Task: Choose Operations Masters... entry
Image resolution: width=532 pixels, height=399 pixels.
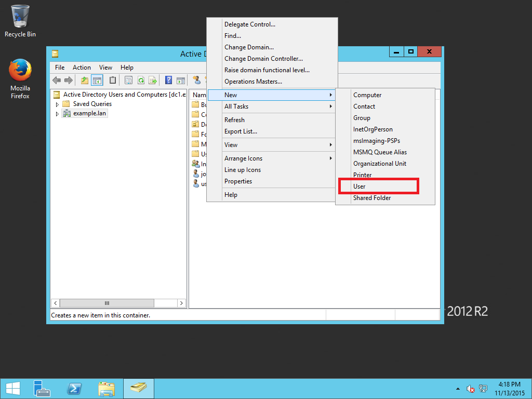Action: click(x=271, y=82)
